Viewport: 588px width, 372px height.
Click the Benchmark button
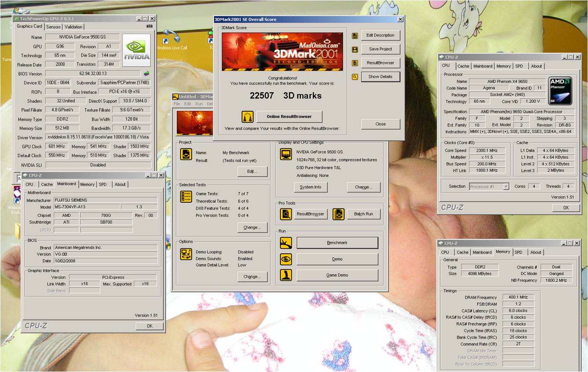pos(338,243)
